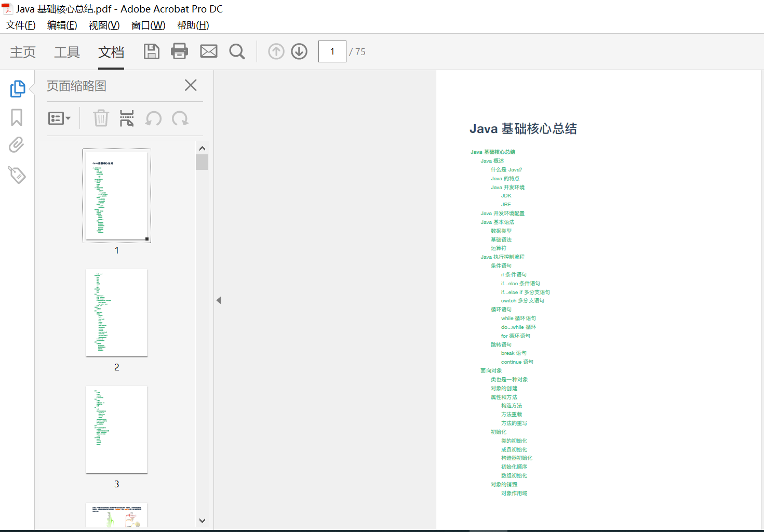The height and width of the screenshot is (532, 764).
Task: Click the thumbnail scrollbar up arrow
Action: 202,149
